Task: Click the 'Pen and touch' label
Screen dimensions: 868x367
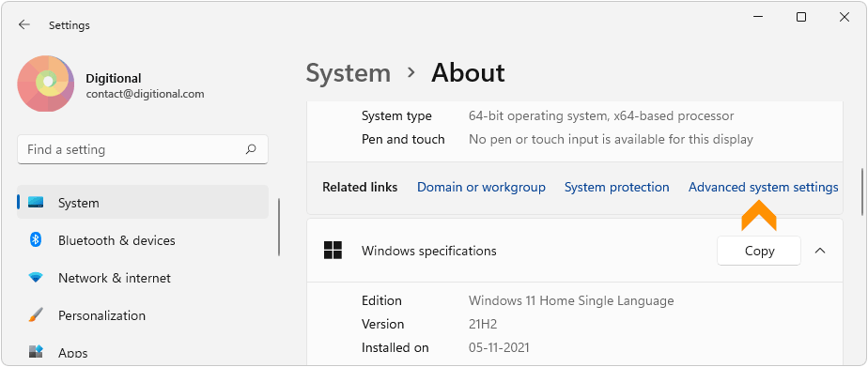Action: click(x=403, y=139)
